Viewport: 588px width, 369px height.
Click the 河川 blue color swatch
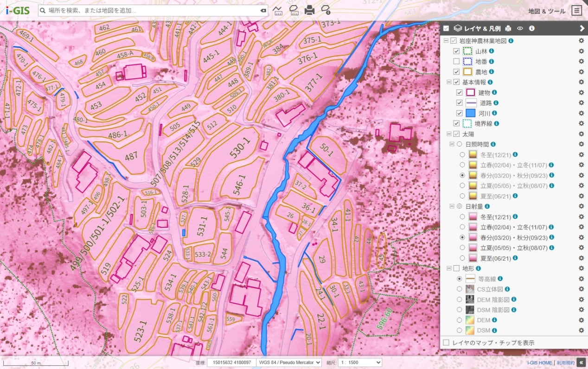pos(470,113)
